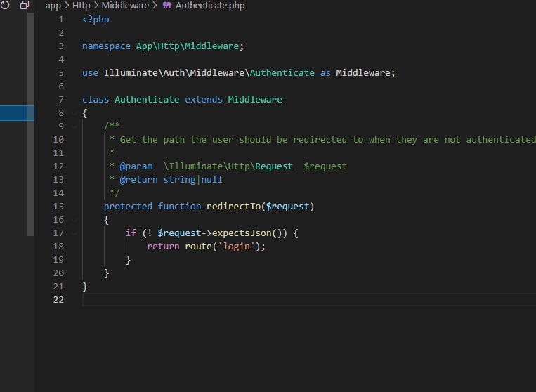536x392 pixels.
Task: Click the 'as' keyword on line 5
Action: [325, 73]
